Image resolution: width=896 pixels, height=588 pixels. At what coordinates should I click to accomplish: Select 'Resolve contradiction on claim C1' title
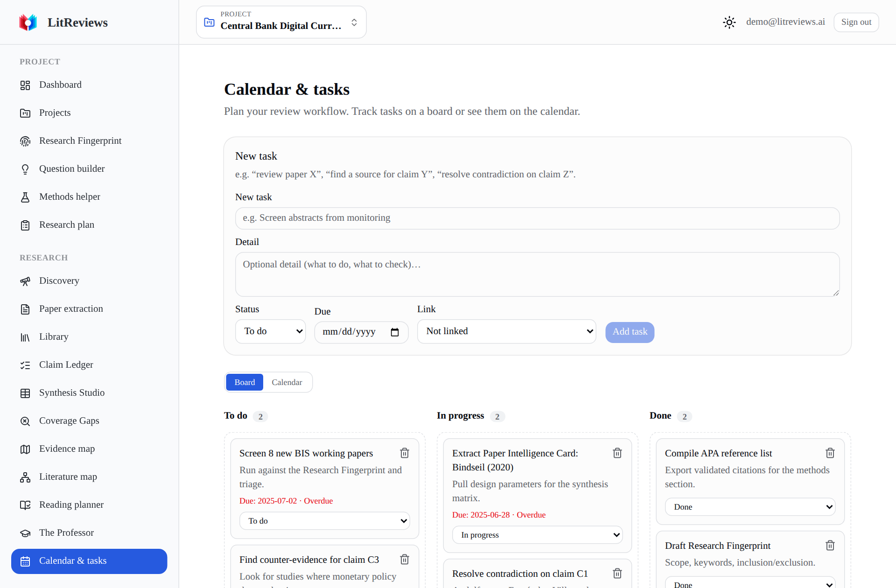(520, 574)
